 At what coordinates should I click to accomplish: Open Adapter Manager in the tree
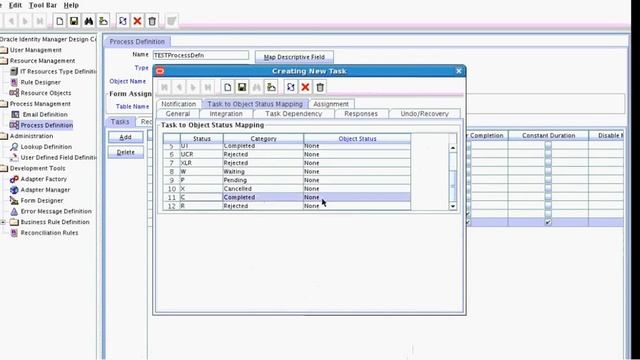40,190
